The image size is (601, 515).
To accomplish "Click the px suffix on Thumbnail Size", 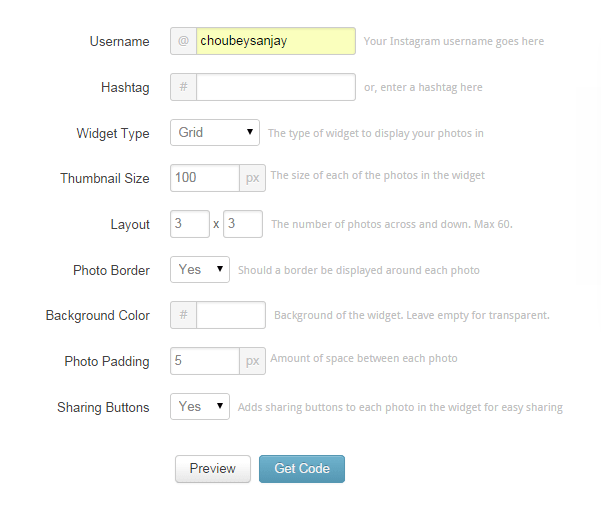I will pos(252,178).
